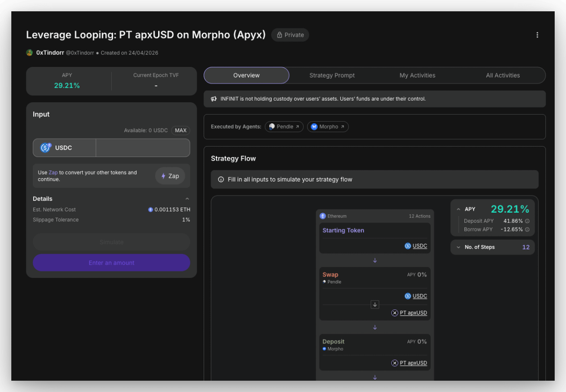This screenshot has width=566, height=392.
Task: Click the Ethereum chain icon
Action: pyautogui.click(x=323, y=216)
